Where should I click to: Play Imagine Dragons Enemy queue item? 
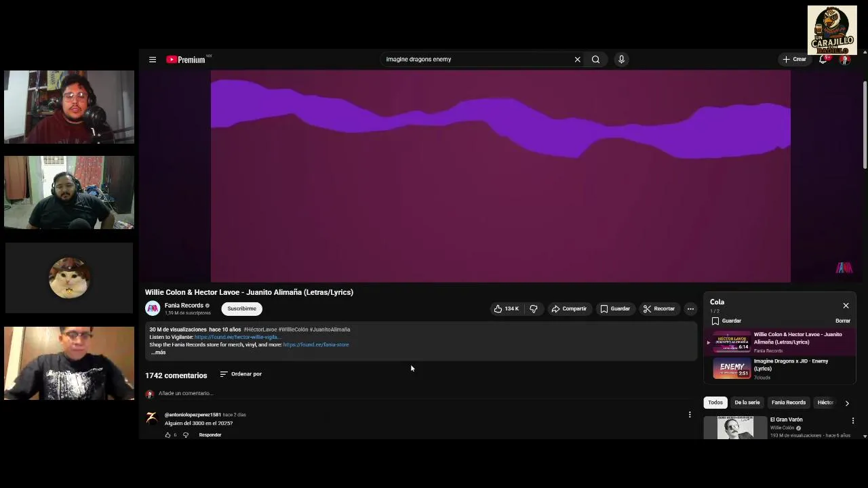[780, 369]
